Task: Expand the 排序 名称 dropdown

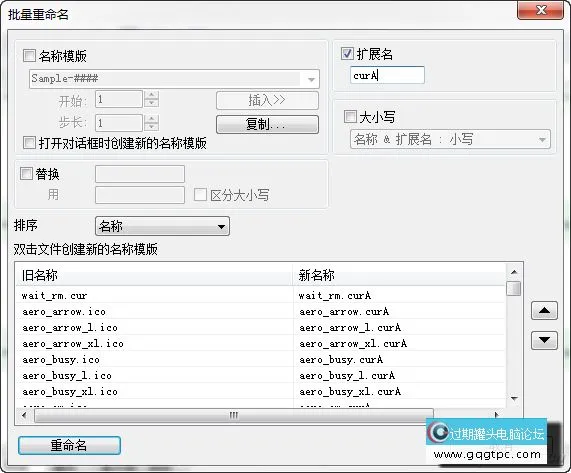Action: 162,226
